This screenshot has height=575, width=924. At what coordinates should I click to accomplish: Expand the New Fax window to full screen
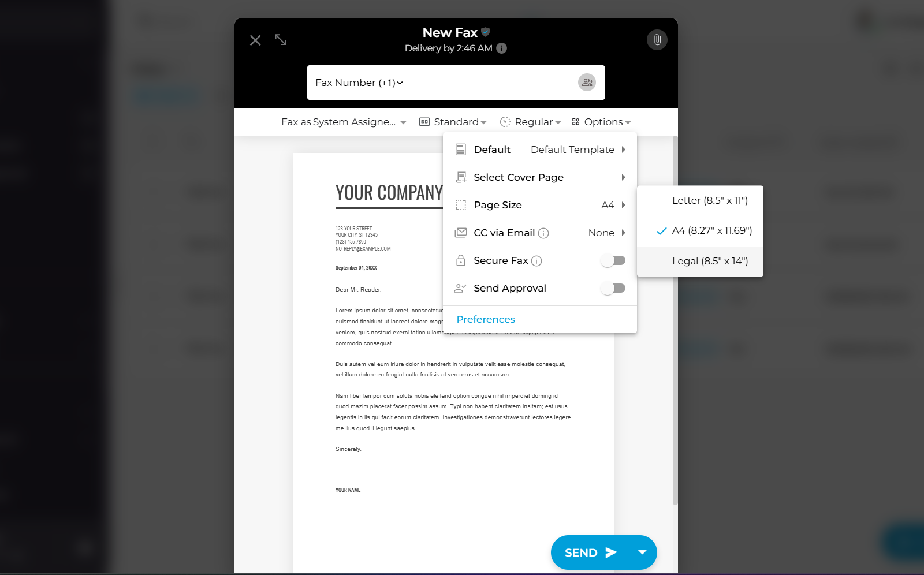pyautogui.click(x=281, y=39)
